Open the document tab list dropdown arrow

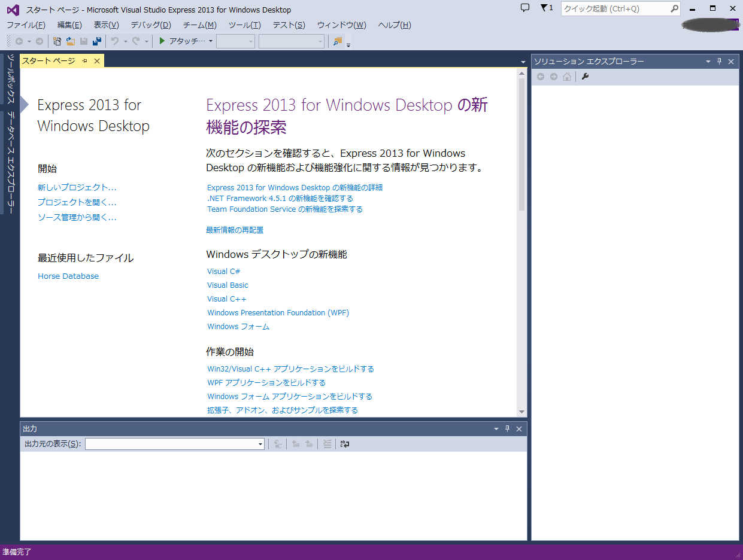click(523, 62)
